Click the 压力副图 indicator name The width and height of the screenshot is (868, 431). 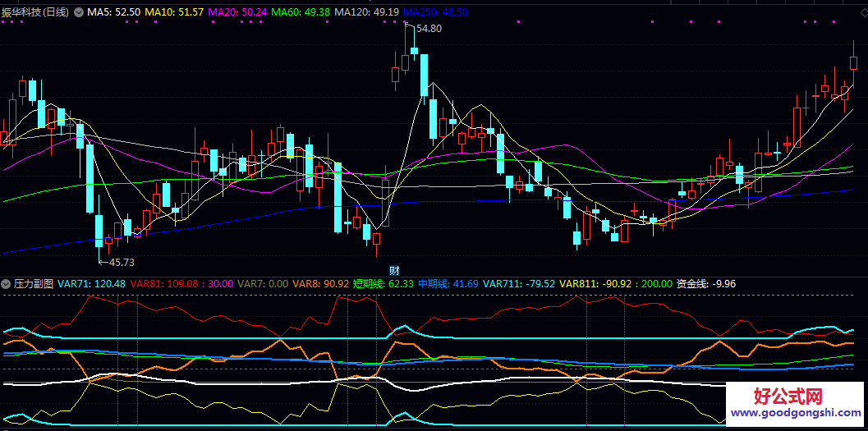[34, 283]
